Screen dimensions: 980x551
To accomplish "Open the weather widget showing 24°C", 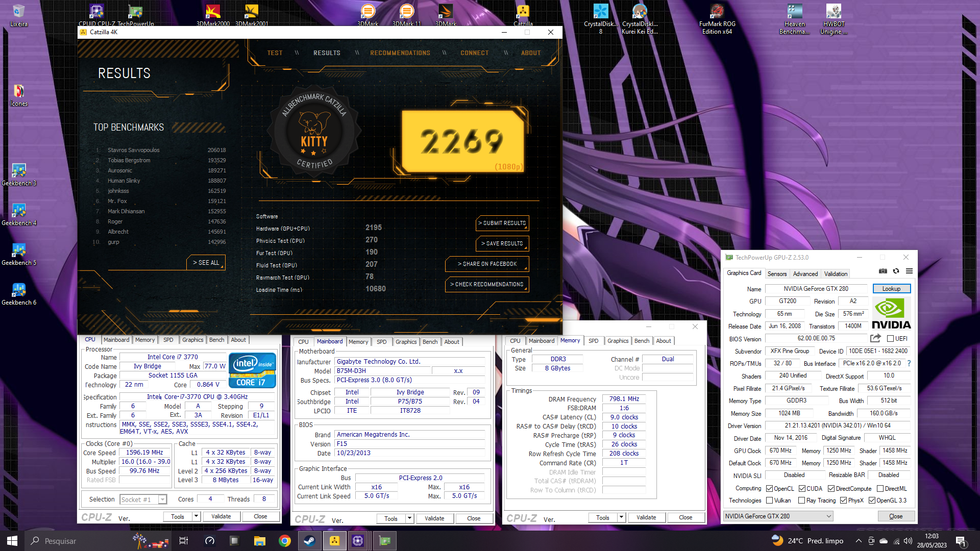I will click(x=807, y=541).
